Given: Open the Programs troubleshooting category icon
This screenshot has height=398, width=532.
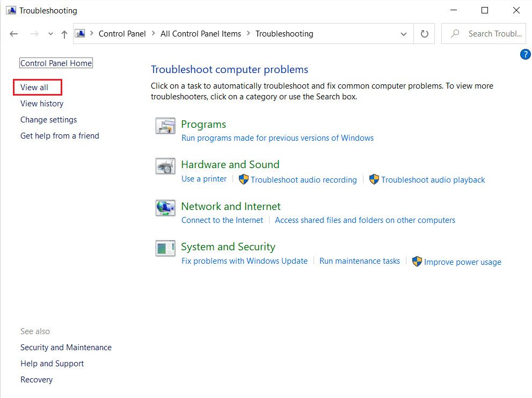Looking at the screenshot, I should 165,126.
